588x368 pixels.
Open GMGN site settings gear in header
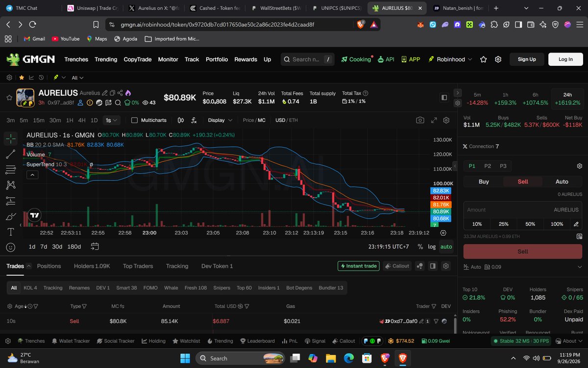[x=498, y=59]
